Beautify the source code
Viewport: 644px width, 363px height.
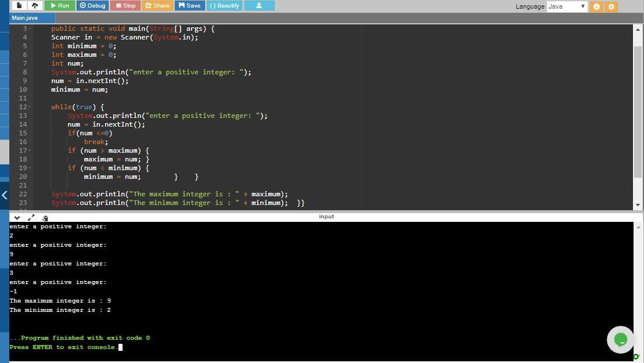tap(224, 6)
